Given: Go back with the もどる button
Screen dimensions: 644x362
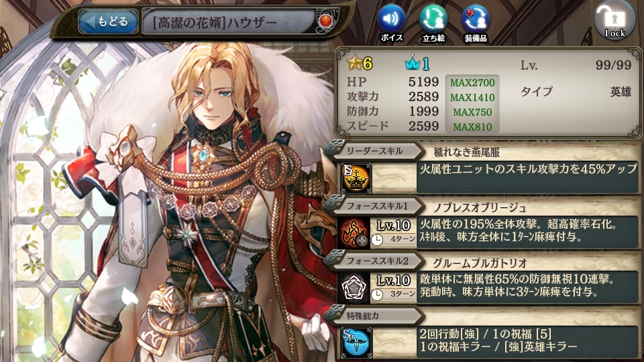Looking at the screenshot, I should (x=109, y=21).
